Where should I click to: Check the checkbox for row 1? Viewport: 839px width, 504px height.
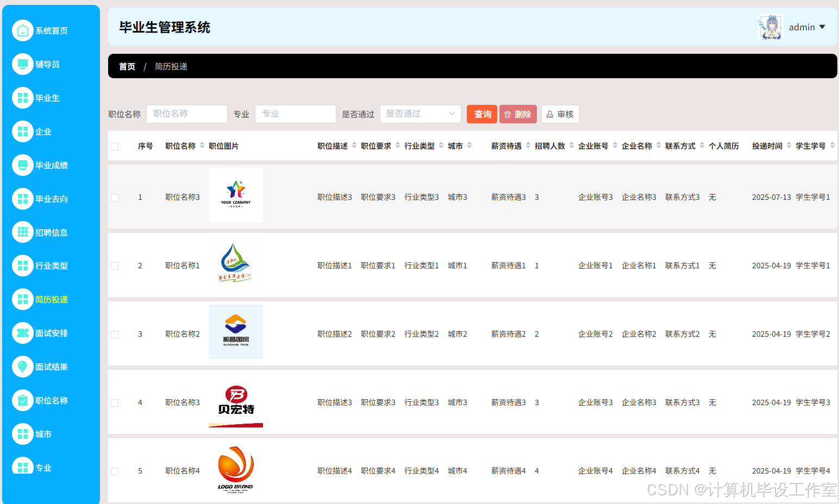pyautogui.click(x=115, y=198)
